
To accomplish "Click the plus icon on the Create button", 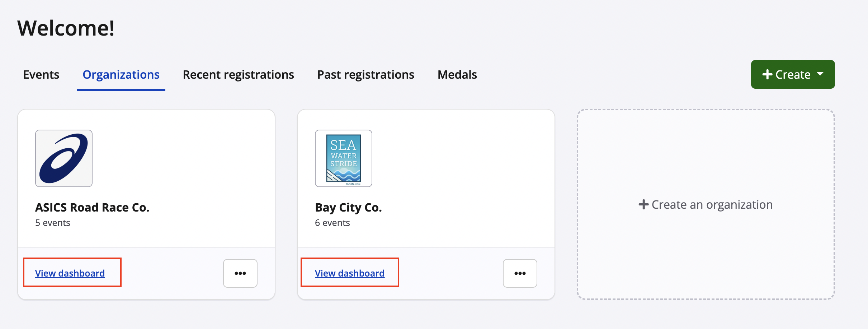I will tap(767, 74).
